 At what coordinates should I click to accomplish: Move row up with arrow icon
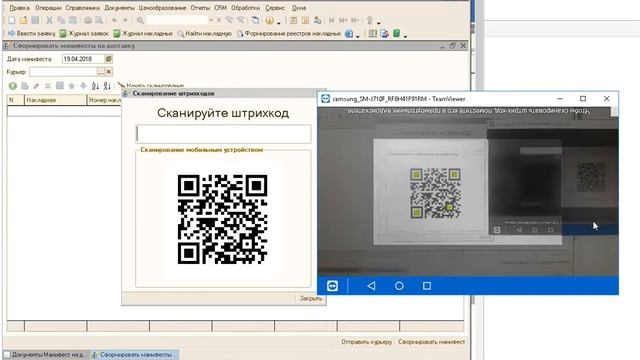(x=72, y=86)
